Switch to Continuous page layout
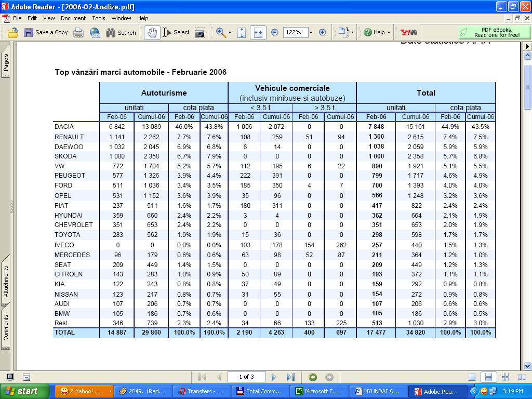The height and width of the screenshot is (399, 532). click(x=488, y=377)
